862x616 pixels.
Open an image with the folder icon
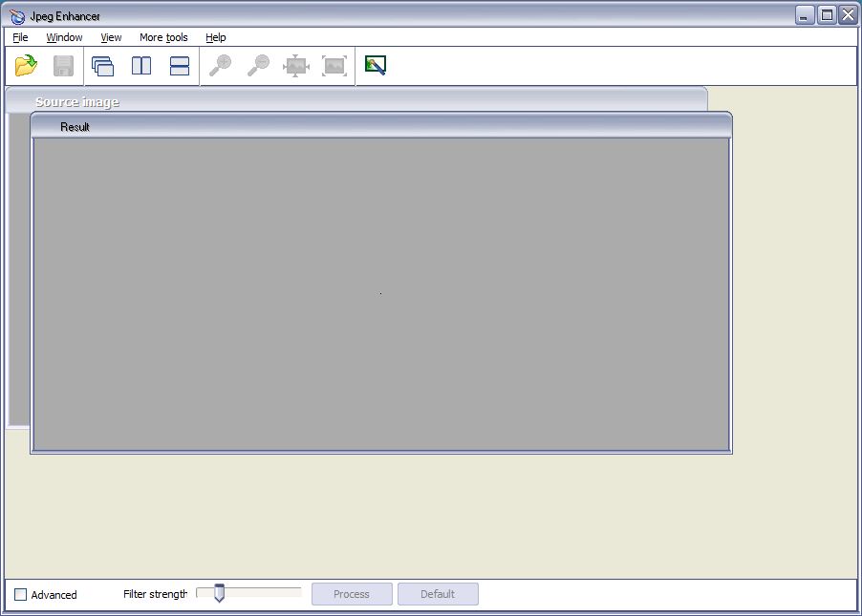(26, 66)
